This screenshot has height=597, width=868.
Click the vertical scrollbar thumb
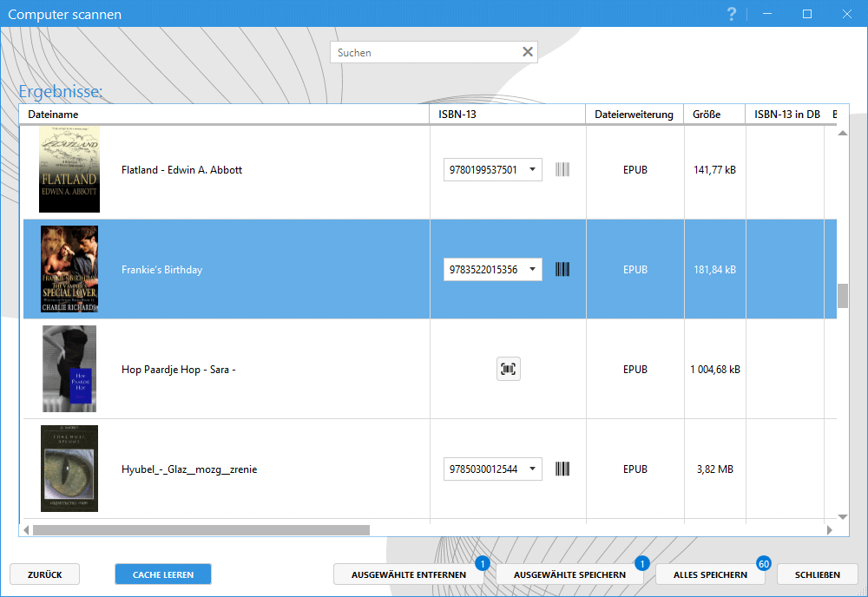pos(842,296)
